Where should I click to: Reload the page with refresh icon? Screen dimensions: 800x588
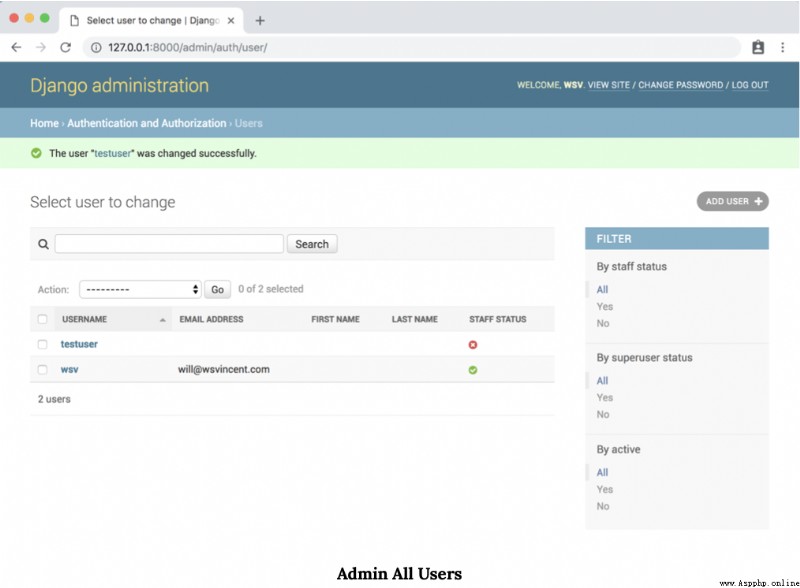pos(65,47)
